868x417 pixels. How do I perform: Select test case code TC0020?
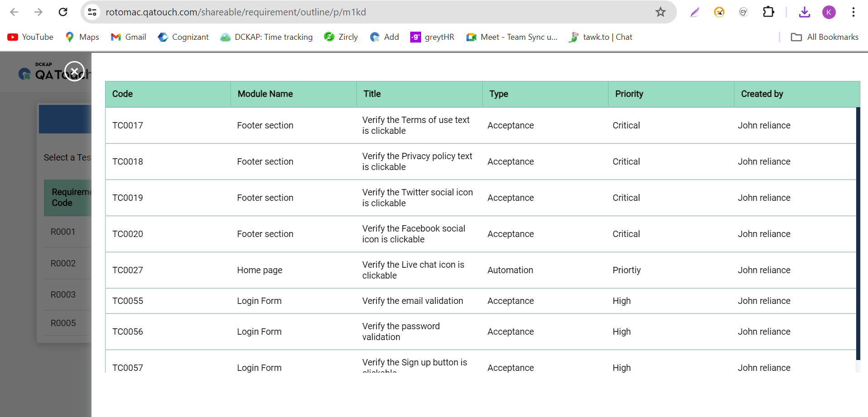point(128,234)
